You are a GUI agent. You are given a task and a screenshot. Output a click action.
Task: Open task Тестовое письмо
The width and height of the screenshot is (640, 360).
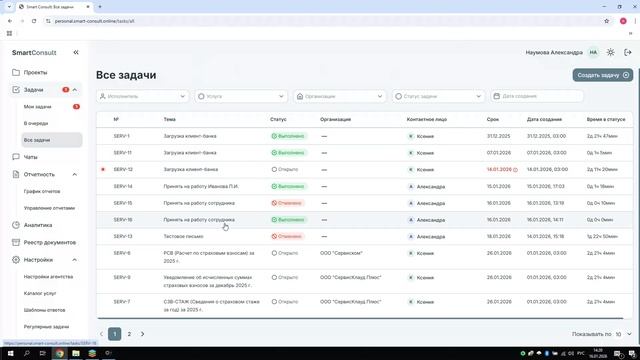pyautogui.click(x=183, y=236)
